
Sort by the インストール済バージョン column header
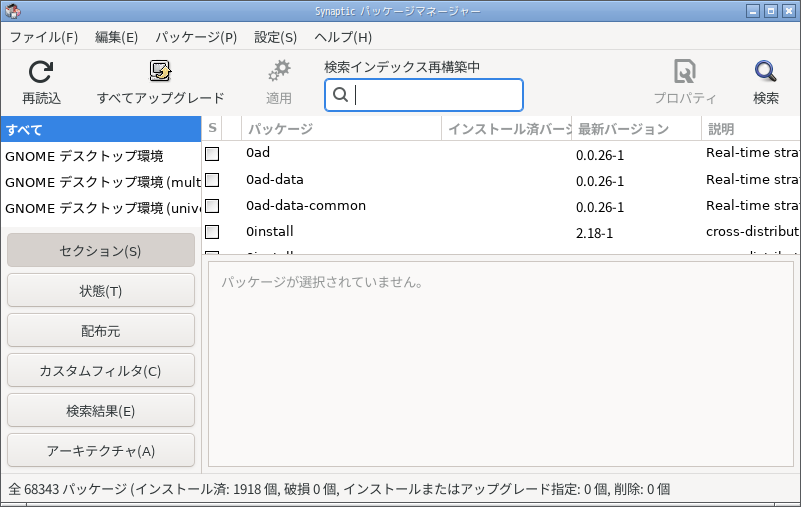pyautogui.click(x=507, y=128)
